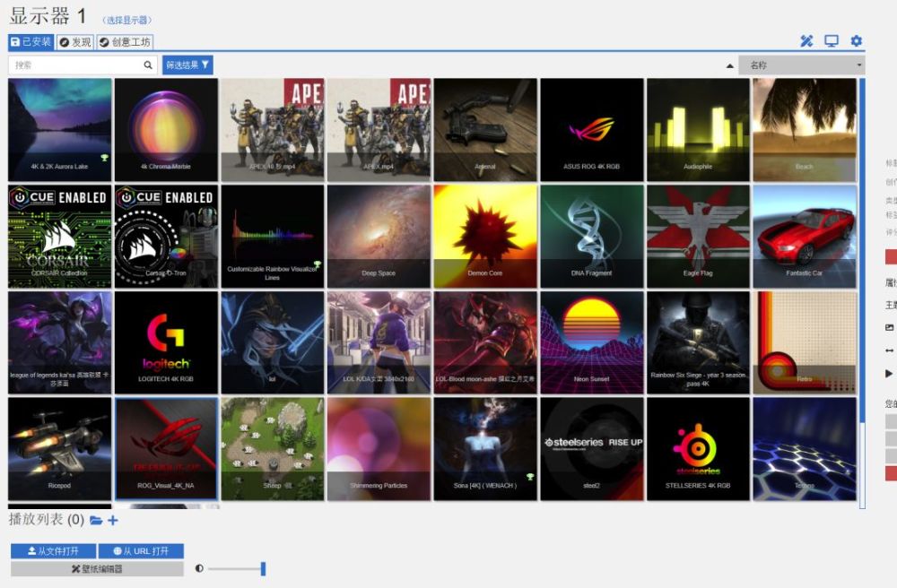Click the image icon in the right panel
Viewport: 897px width, 588px height.
pos(889,327)
